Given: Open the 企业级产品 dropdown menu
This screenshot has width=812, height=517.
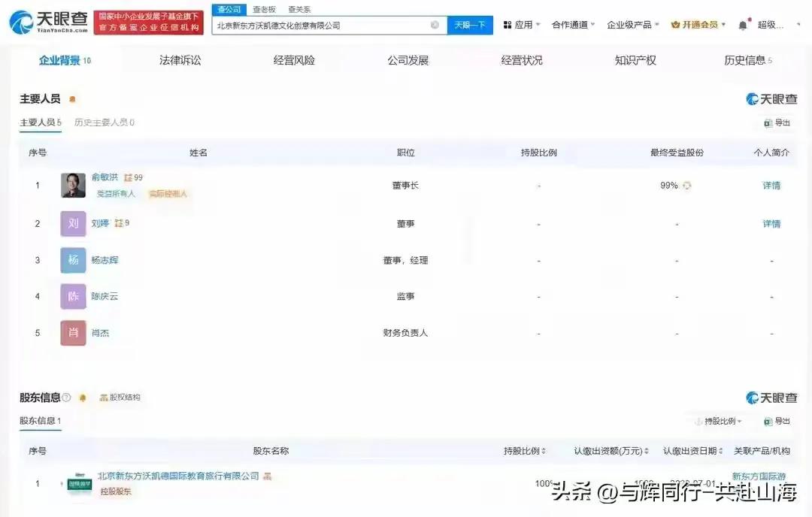Looking at the screenshot, I should 633,25.
